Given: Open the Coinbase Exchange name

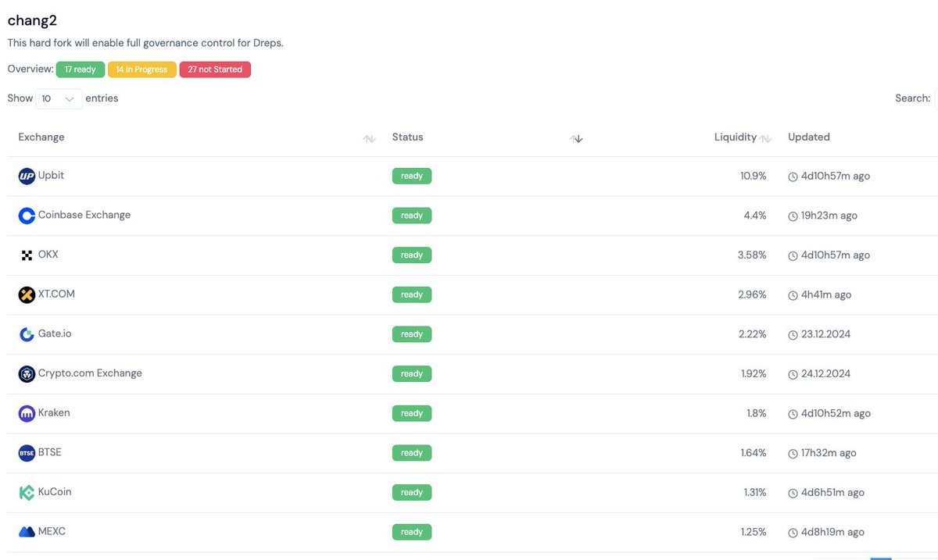Looking at the screenshot, I should click(84, 215).
